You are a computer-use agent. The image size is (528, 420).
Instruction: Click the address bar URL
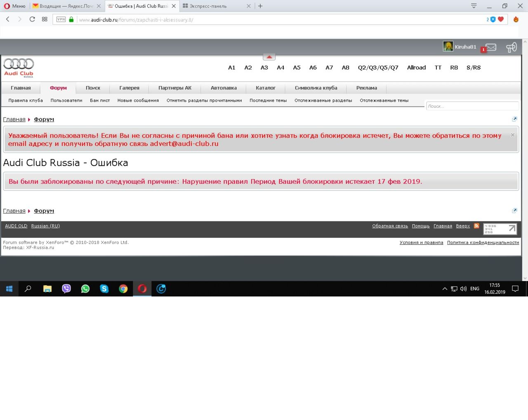[136, 20]
